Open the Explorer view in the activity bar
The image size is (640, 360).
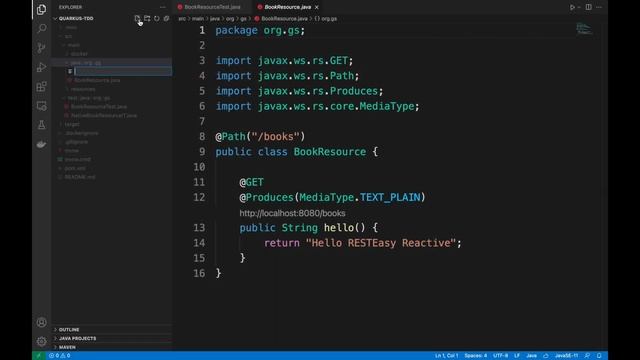click(x=41, y=9)
